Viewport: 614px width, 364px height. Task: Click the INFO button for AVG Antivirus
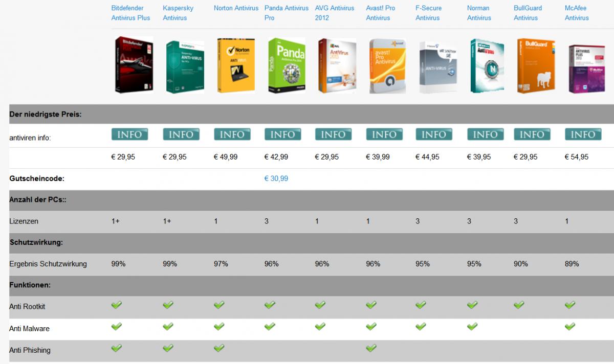[x=334, y=134]
